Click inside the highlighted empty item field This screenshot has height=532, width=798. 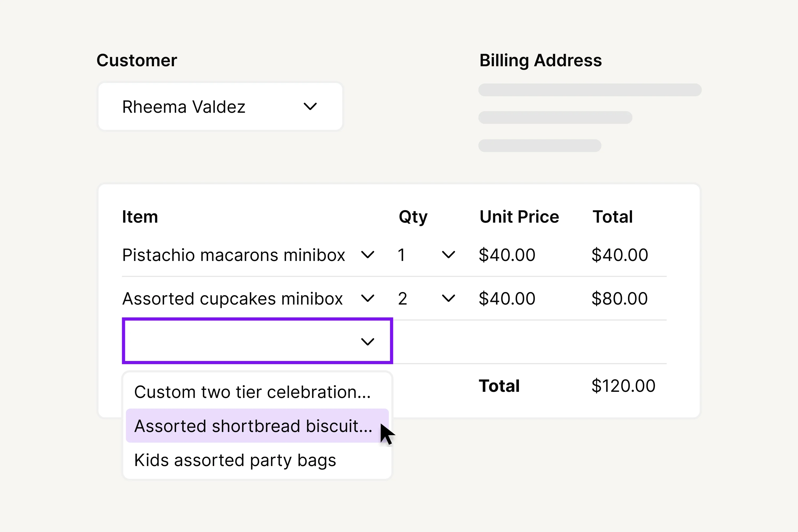tap(238, 341)
